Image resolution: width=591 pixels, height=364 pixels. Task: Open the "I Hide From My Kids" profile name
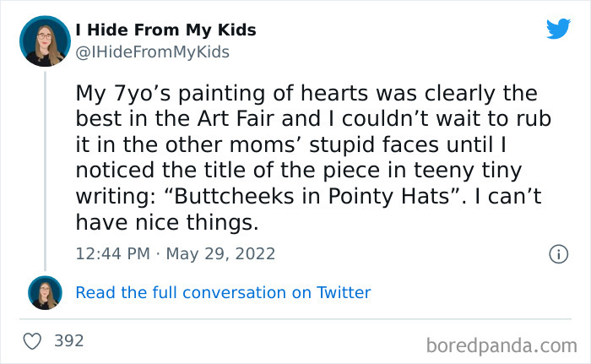[165, 30]
